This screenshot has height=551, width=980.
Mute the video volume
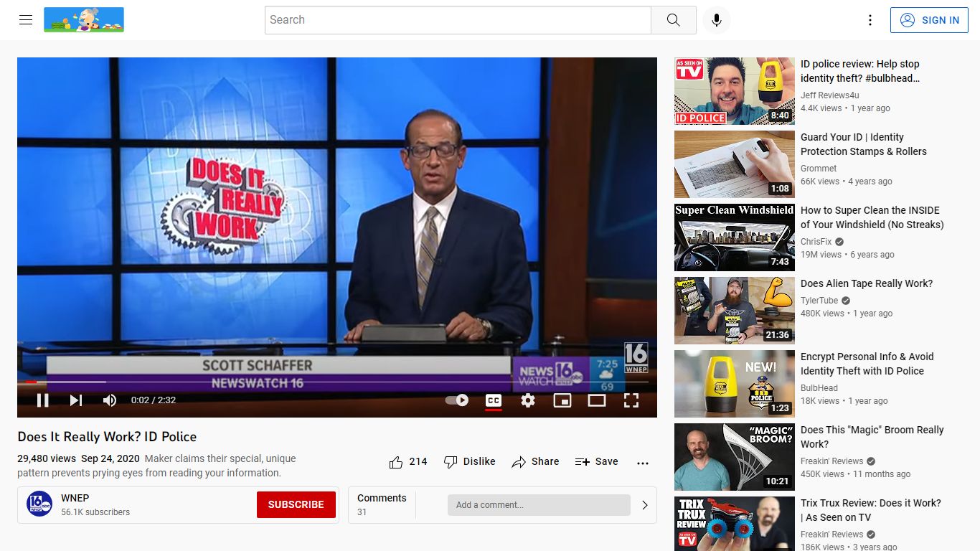pos(109,400)
